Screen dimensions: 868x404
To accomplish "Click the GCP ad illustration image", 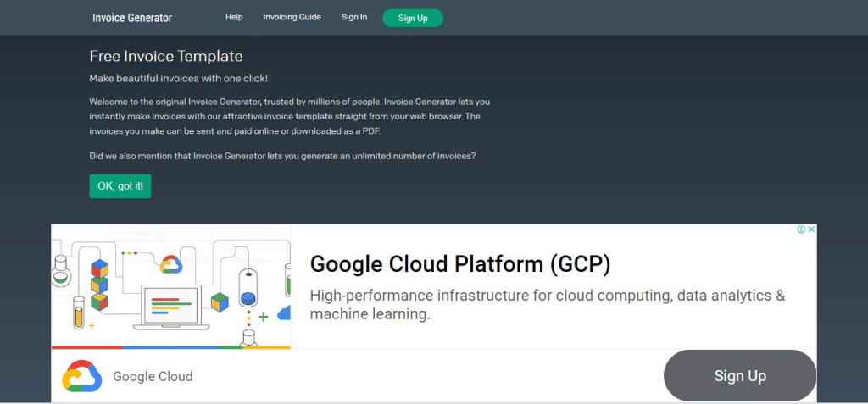I will click(x=171, y=286).
